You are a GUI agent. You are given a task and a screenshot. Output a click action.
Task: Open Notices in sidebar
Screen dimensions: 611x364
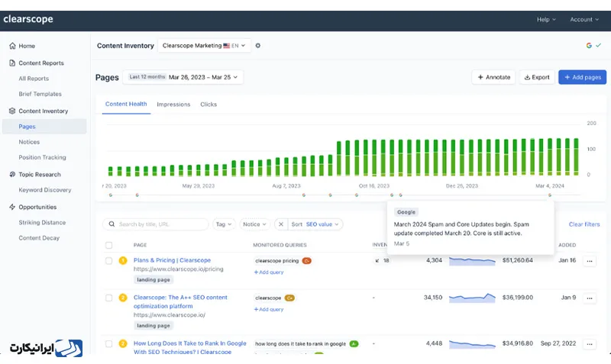(x=29, y=142)
